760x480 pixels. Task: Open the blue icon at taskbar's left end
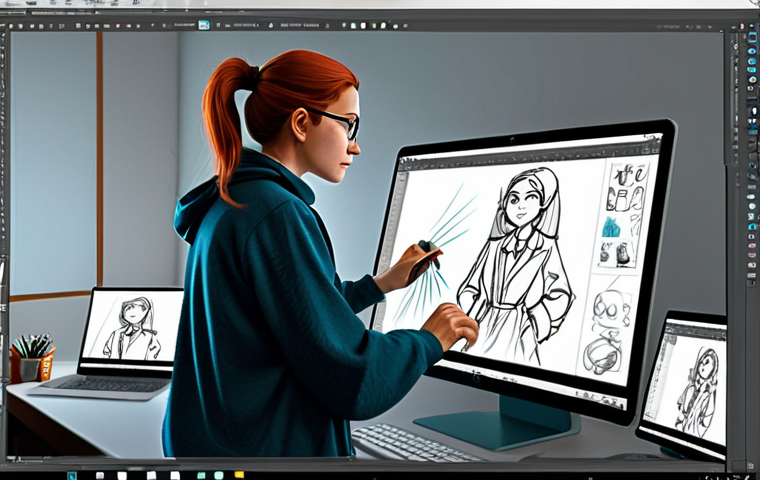point(72,475)
